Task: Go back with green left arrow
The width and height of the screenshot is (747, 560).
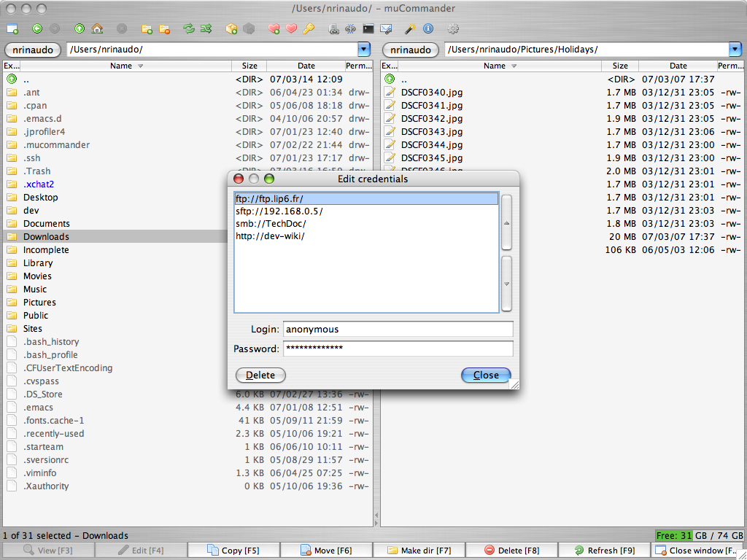Action: coord(37,29)
